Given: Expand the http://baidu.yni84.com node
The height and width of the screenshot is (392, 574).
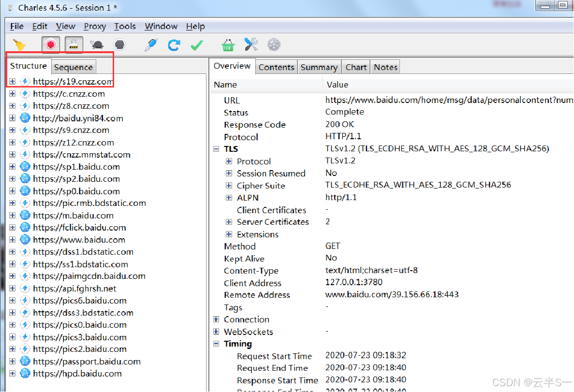Looking at the screenshot, I should coord(13,118).
